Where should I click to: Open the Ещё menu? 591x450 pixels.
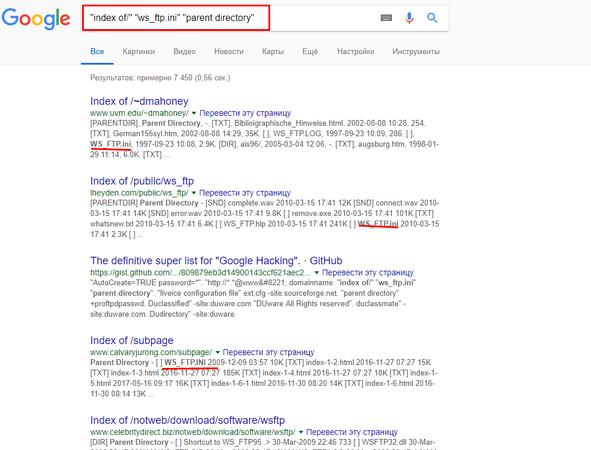click(310, 52)
